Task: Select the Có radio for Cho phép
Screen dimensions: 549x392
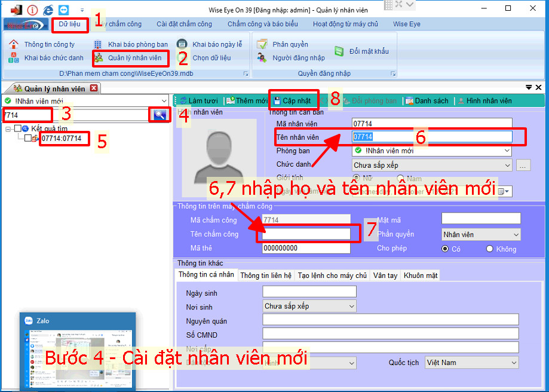Action: (445, 249)
